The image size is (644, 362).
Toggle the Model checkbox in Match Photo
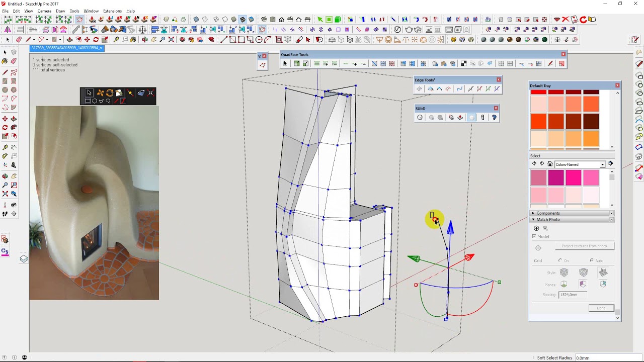pyautogui.click(x=534, y=236)
